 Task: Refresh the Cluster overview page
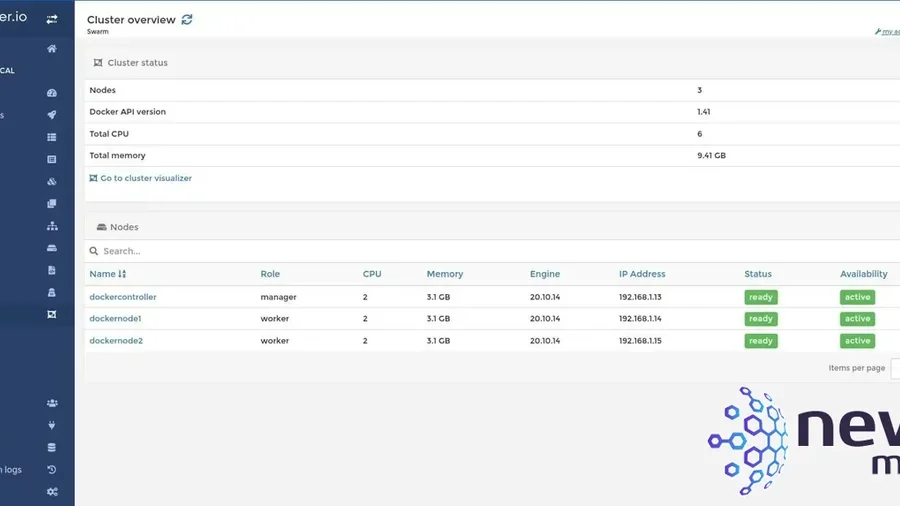click(187, 20)
